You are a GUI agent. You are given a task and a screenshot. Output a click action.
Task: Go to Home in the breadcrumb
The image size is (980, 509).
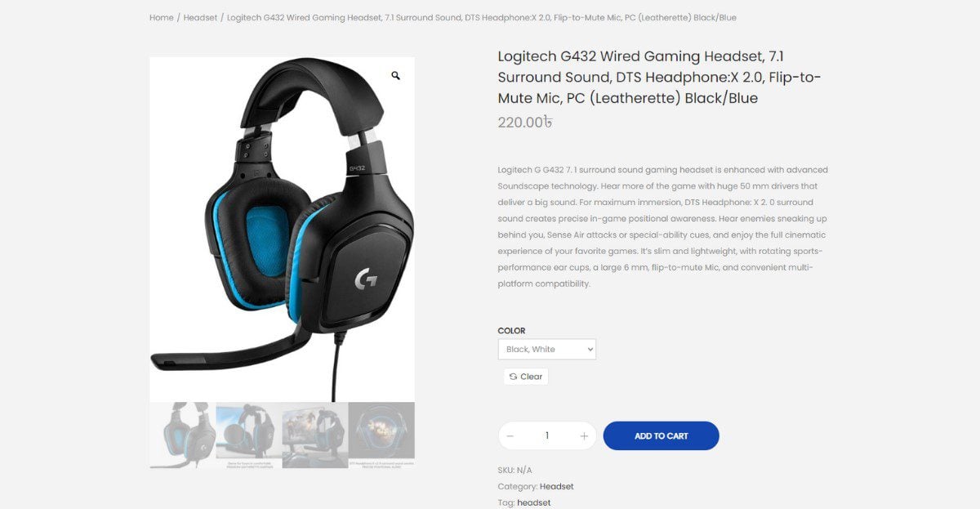(161, 17)
